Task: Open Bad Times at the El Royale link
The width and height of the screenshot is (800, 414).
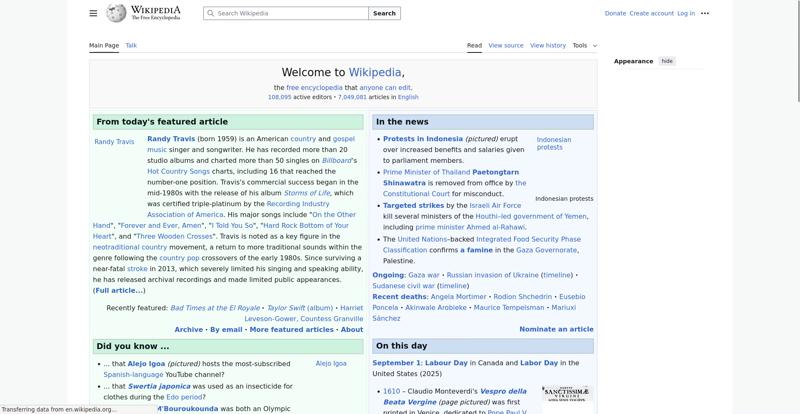Action: pyautogui.click(x=215, y=308)
